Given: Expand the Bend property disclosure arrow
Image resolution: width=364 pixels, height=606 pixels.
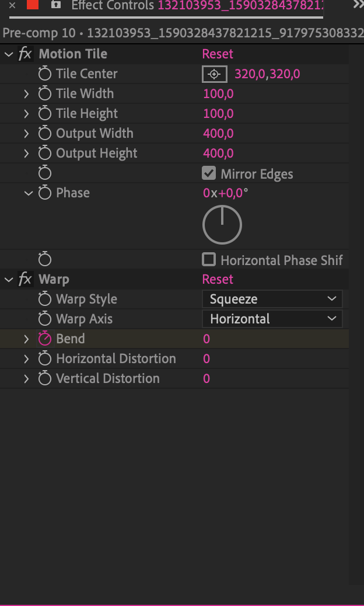Looking at the screenshot, I should [x=26, y=339].
